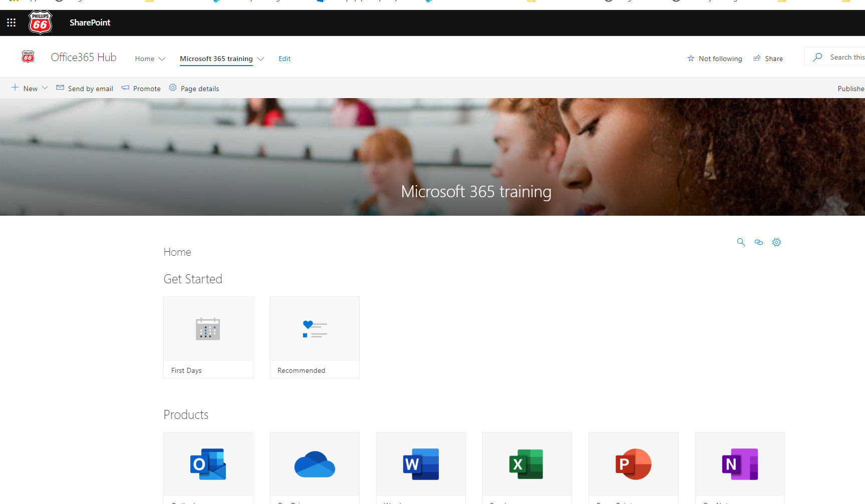
Task: Expand the Microsoft 365 training menu chevron
Action: pyautogui.click(x=261, y=59)
